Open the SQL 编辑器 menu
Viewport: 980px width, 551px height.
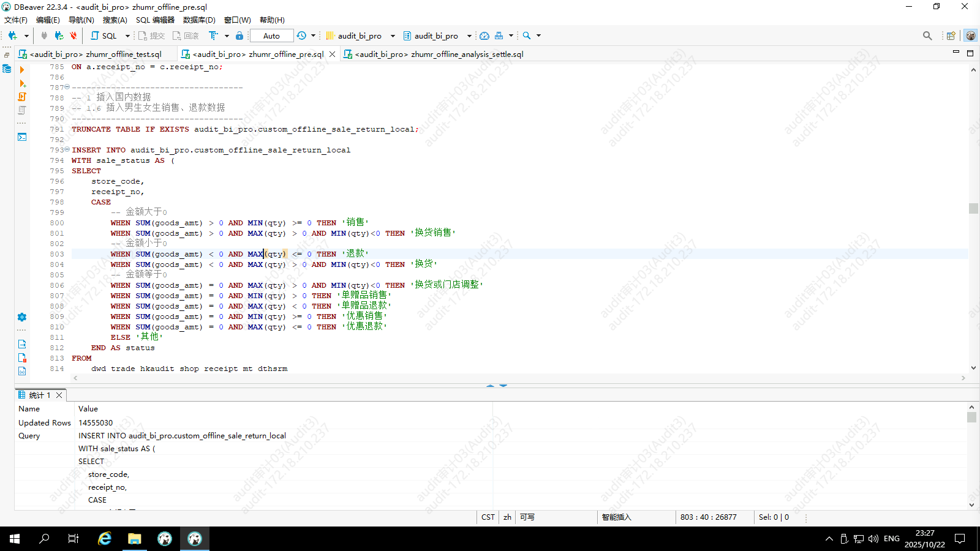[x=155, y=20]
